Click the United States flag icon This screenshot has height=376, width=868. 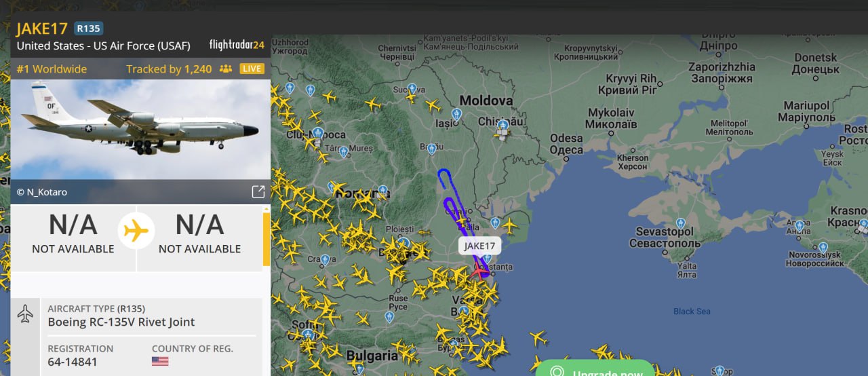click(x=160, y=361)
